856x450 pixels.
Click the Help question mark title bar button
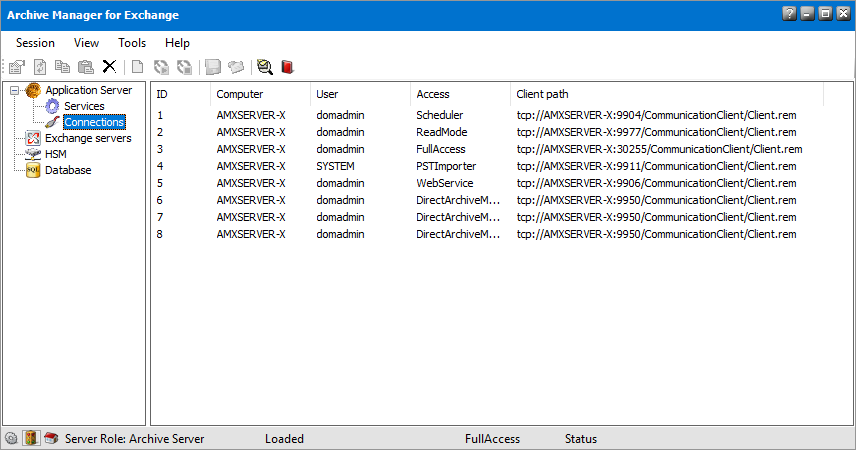tap(789, 14)
